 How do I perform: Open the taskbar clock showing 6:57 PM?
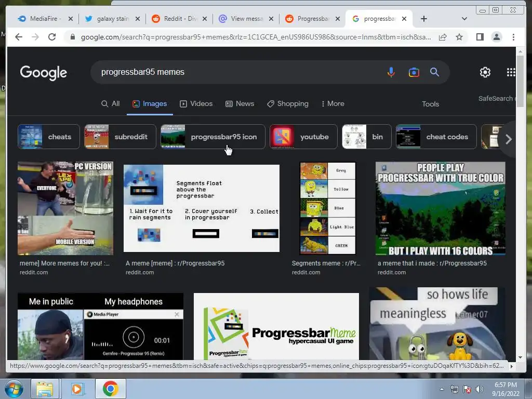pyautogui.click(x=506, y=389)
